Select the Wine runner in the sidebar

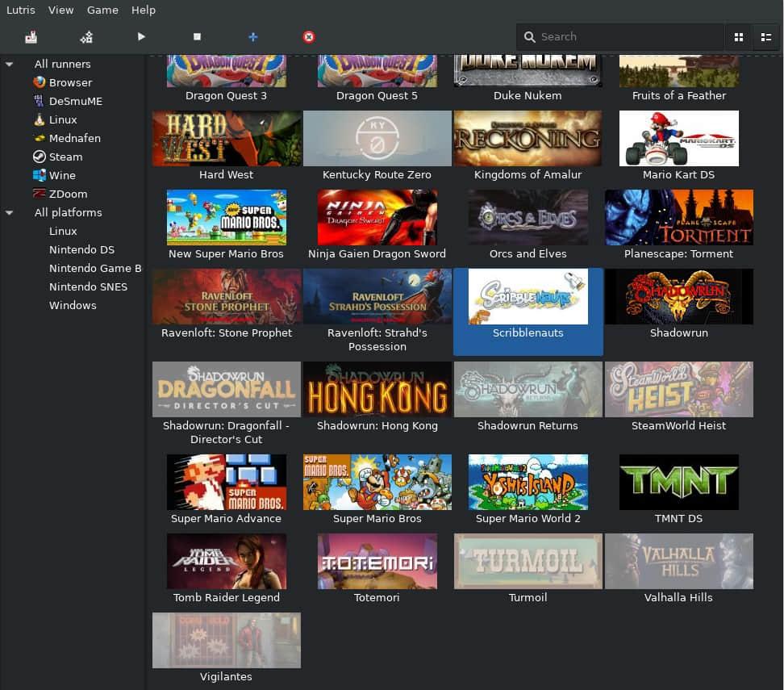[x=62, y=175]
